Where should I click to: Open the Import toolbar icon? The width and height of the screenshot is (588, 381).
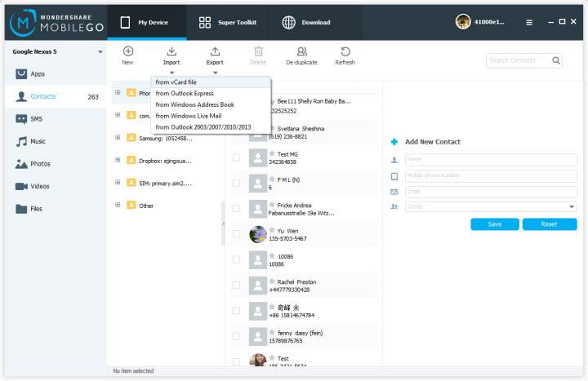pyautogui.click(x=171, y=51)
